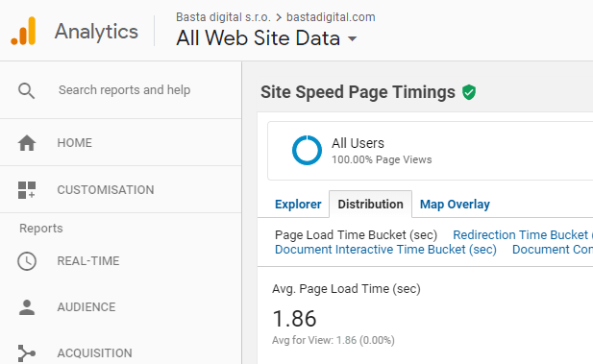
Task: Click the green verified shield icon
Action: (469, 92)
